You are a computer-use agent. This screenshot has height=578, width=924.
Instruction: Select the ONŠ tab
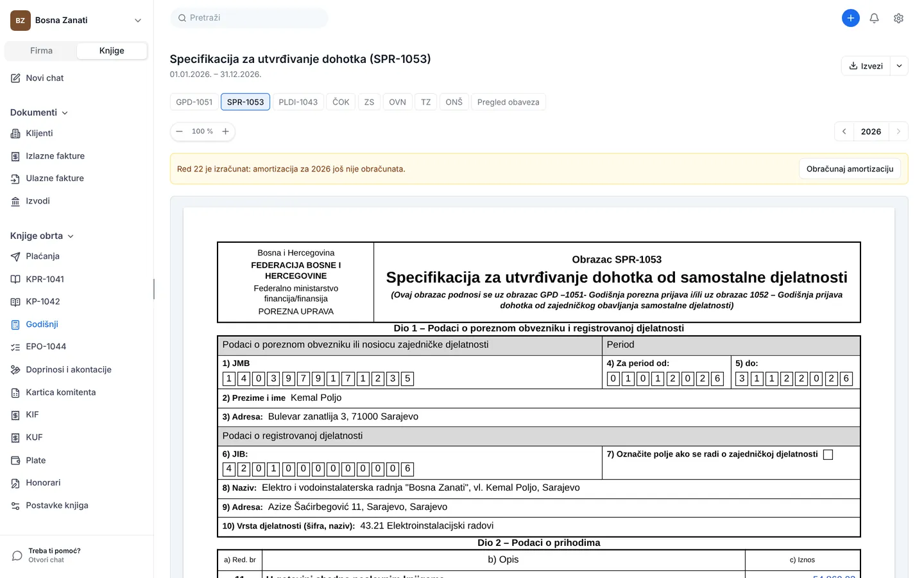[454, 102]
